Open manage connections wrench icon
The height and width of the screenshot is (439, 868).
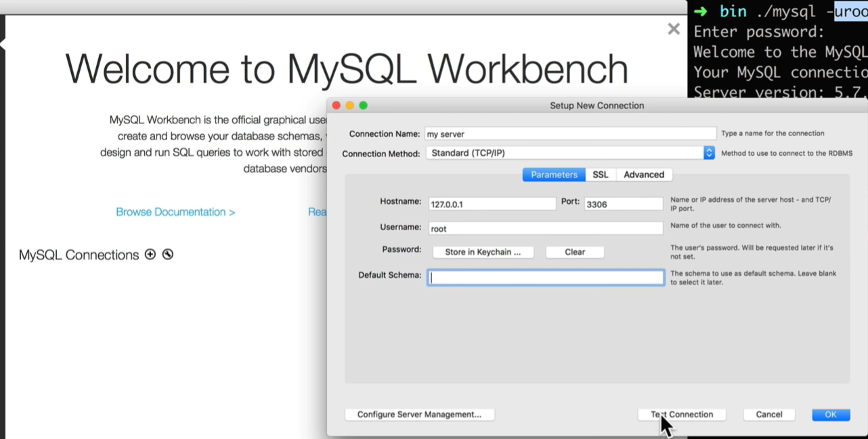(x=168, y=255)
